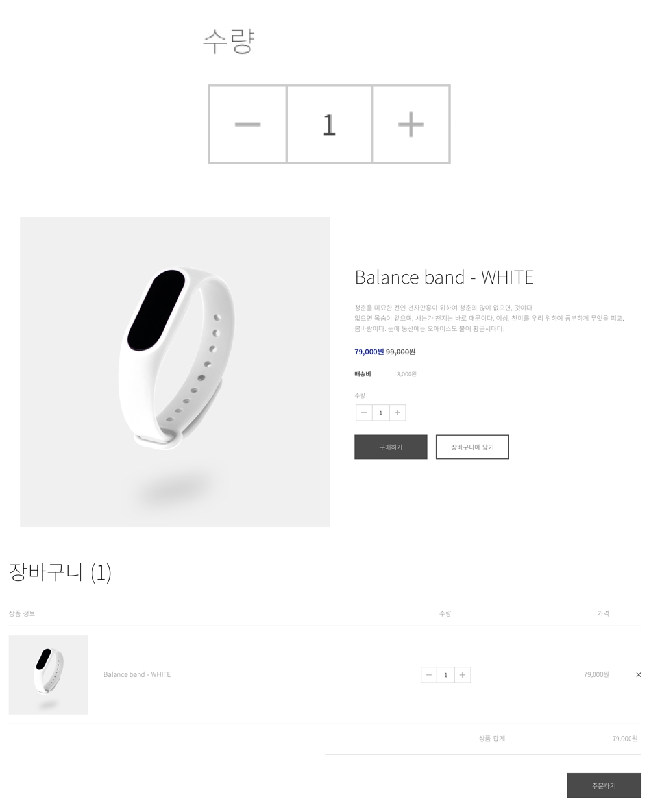649x812 pixels.
Task: Click the large plus button under 수량 heading
Action: click(x=411, y=124)
